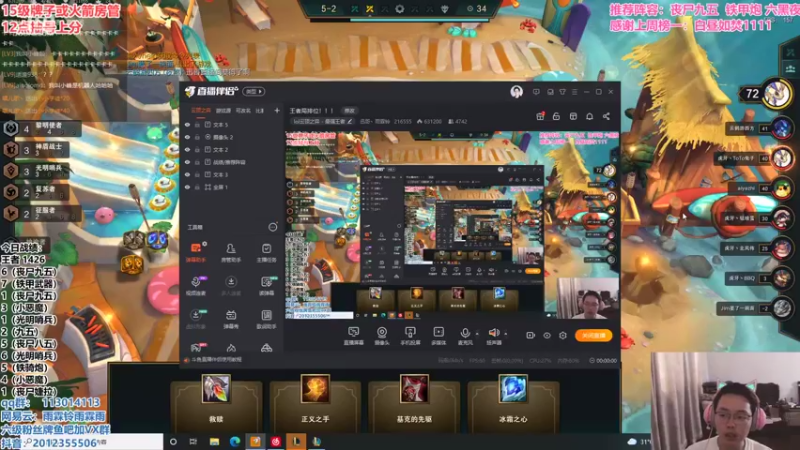Viewport: 800px width, 450px height.
Task: Hide the 文本 2 layer
Action: click(x=187, y=149)
